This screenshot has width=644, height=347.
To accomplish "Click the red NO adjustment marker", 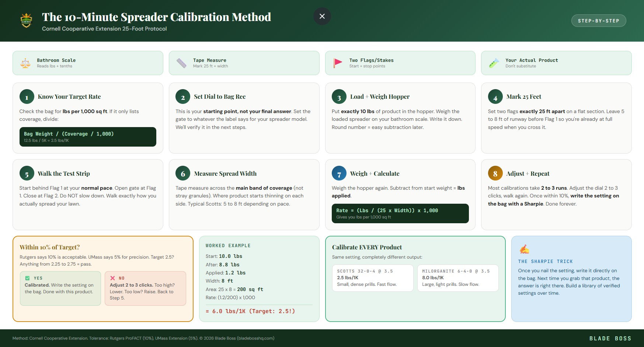I will point(113,278).
